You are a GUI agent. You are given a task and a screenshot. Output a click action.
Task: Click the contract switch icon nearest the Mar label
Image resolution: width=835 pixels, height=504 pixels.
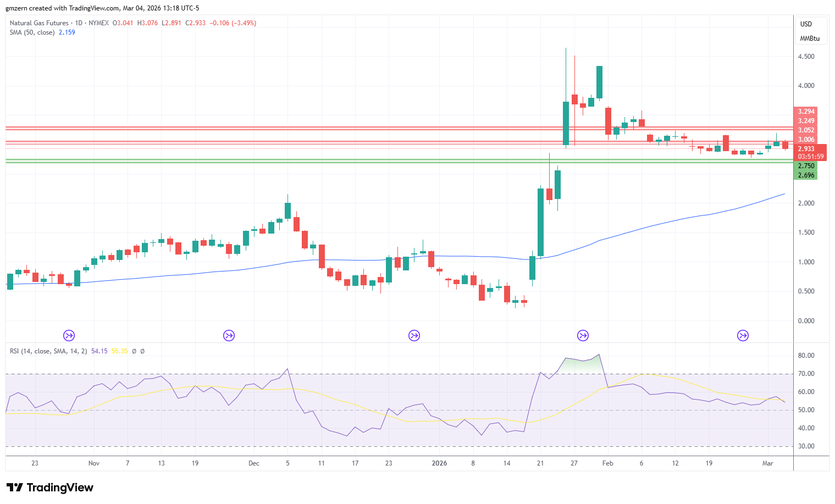pyautogui.click(x=743, y=335)
